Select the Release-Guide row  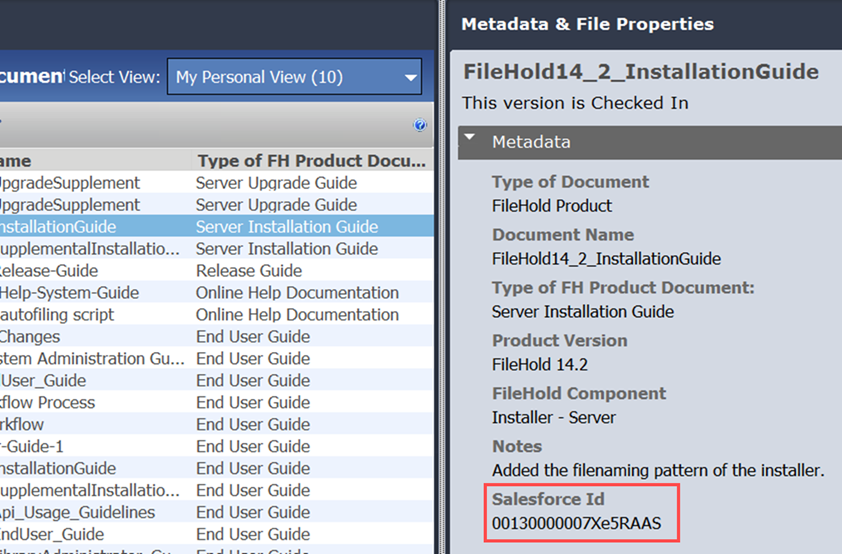216,271
